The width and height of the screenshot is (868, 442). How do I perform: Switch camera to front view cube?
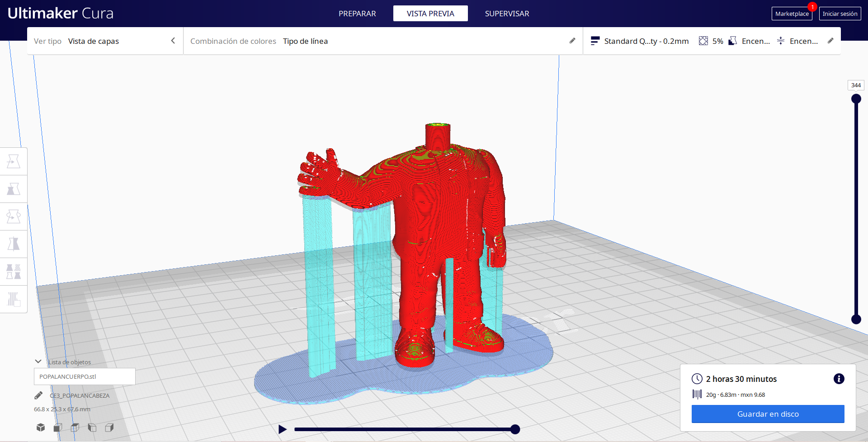[58, 428]
